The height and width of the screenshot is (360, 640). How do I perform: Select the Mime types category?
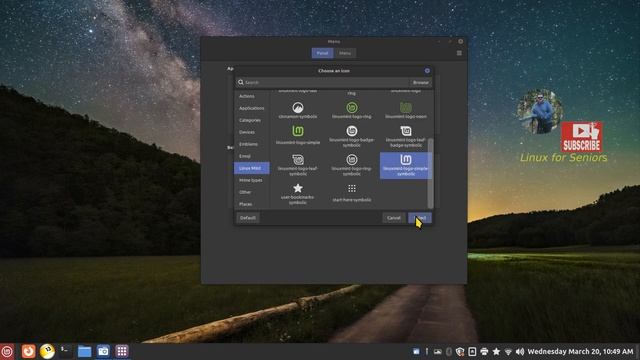click(251, 180)
